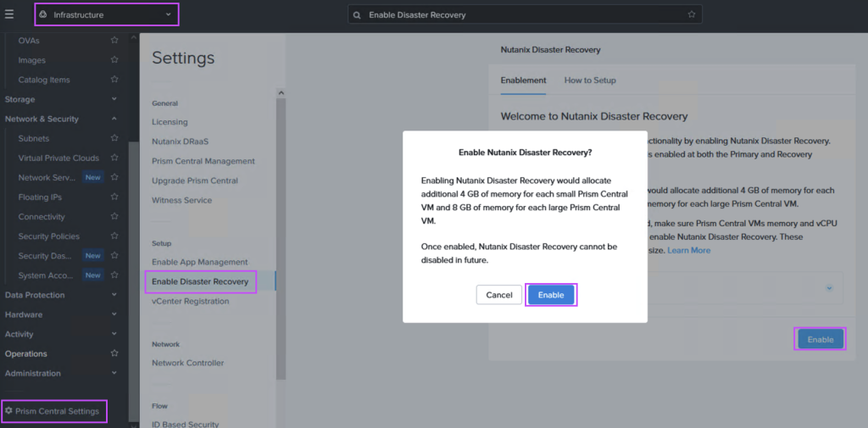Select Nutanix DRaaS in Settings
Image resolution: width=868 pixels, height=428 pixels.
(180, 142)
